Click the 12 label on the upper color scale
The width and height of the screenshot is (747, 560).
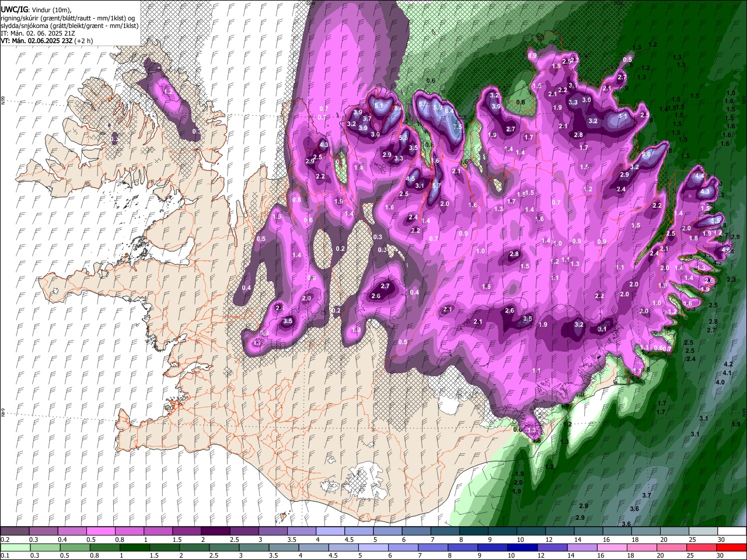549,540
